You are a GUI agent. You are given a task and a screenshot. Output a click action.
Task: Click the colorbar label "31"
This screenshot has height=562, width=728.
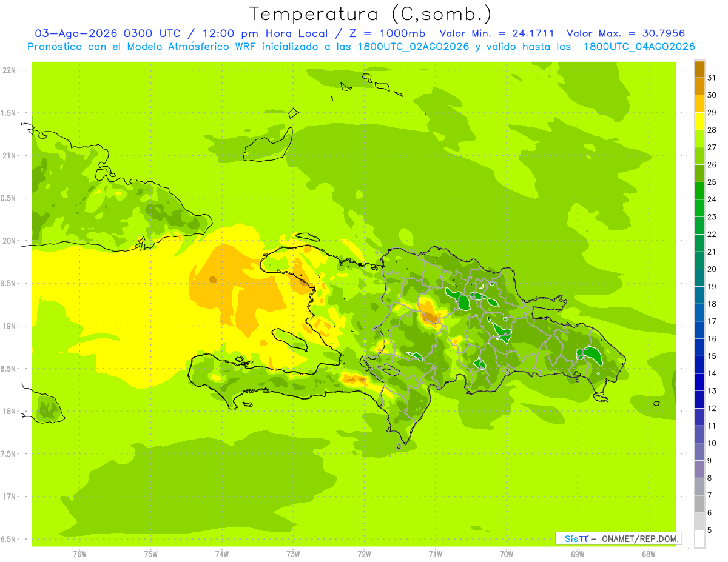tap(712, 78)
